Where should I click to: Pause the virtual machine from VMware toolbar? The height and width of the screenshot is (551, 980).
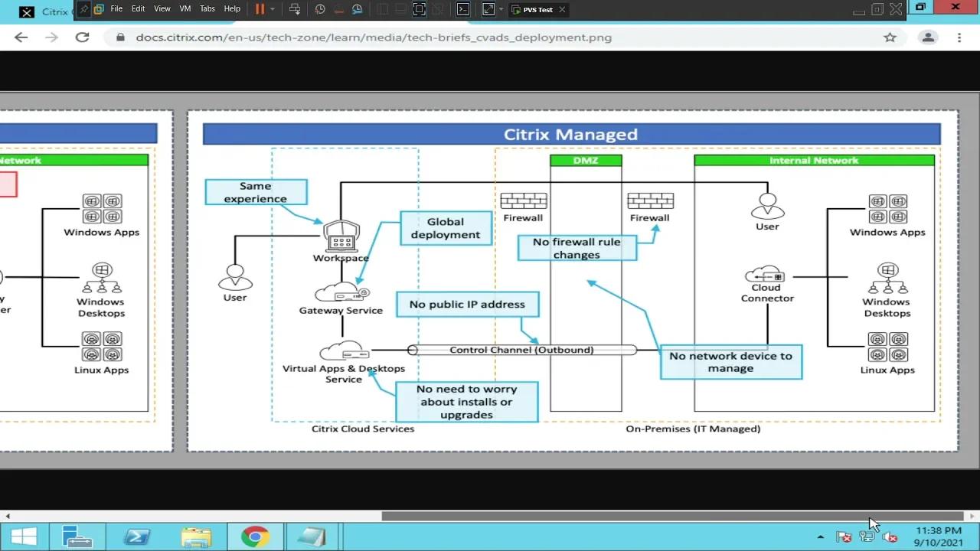pos(260,9)
